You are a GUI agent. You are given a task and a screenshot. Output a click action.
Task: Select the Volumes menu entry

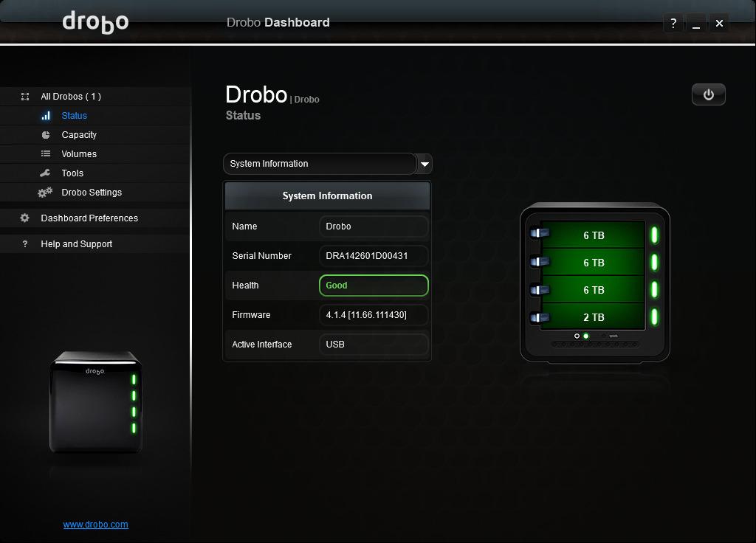point(78,153)
